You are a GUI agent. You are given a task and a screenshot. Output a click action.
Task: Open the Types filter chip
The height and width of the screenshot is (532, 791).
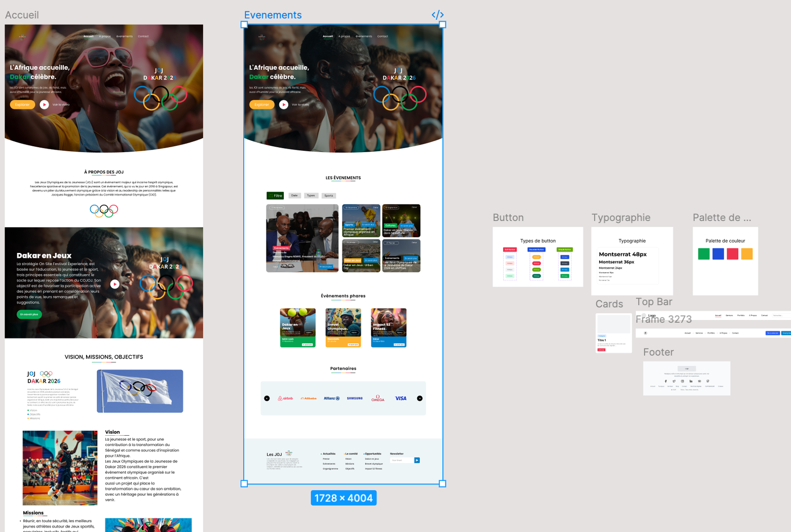coord(311,196)
